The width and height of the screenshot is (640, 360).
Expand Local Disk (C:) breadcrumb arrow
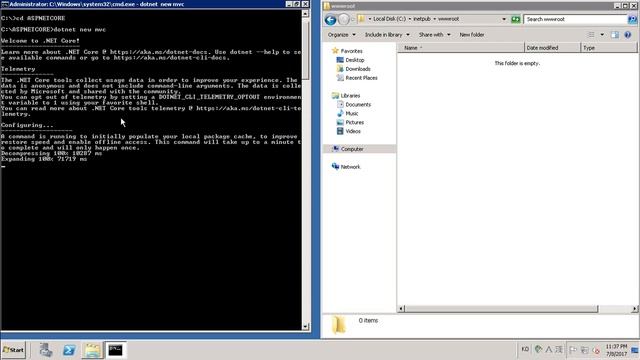[410, 19]
